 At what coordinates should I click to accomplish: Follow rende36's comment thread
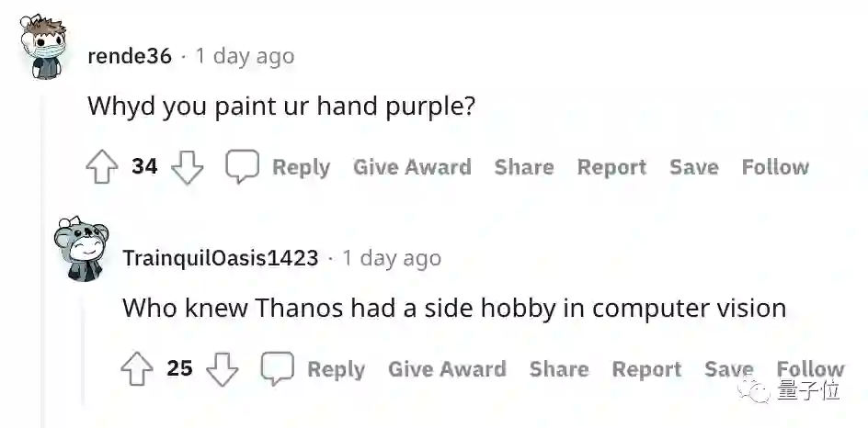pos(775,167)
